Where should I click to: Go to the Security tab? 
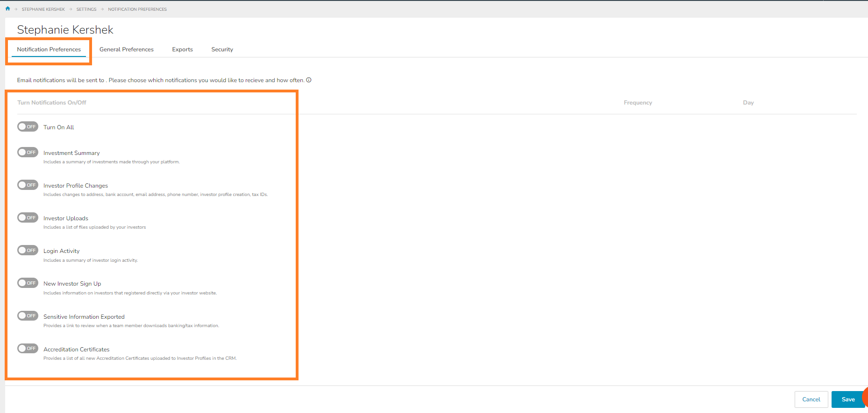222,49
